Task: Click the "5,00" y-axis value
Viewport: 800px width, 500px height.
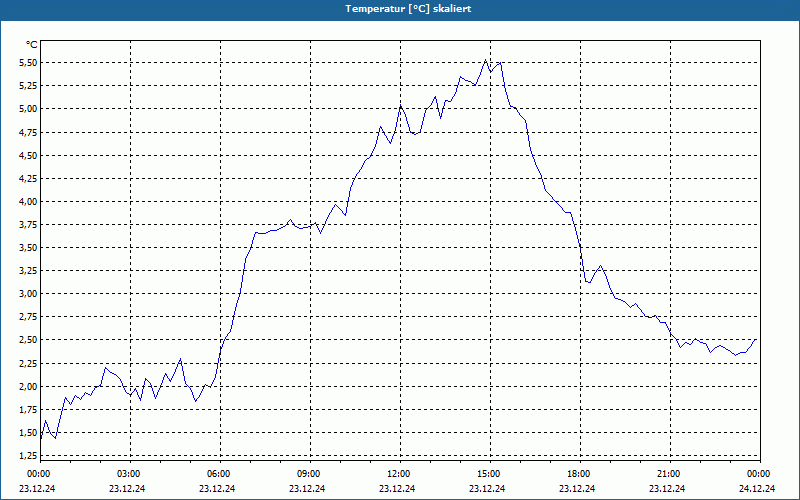Action: coord(28,109)
